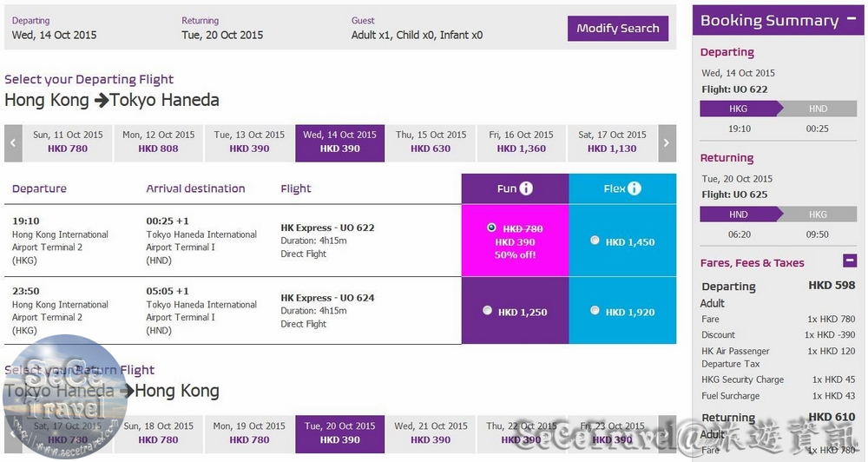868x462 pixels.
Task: Select Flex fare HKD 1,450 for UO 622
Action: pyautogui.click(x=595, y=241)
